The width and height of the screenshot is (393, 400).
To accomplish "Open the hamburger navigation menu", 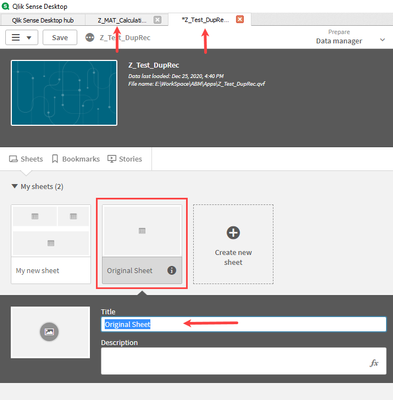I will coord(22,38).
